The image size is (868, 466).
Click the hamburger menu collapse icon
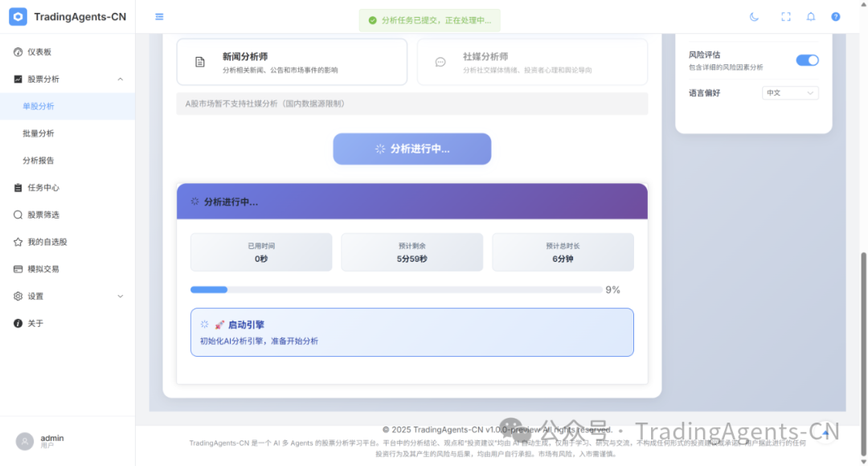pyautogui.click(x=159, y=17)
